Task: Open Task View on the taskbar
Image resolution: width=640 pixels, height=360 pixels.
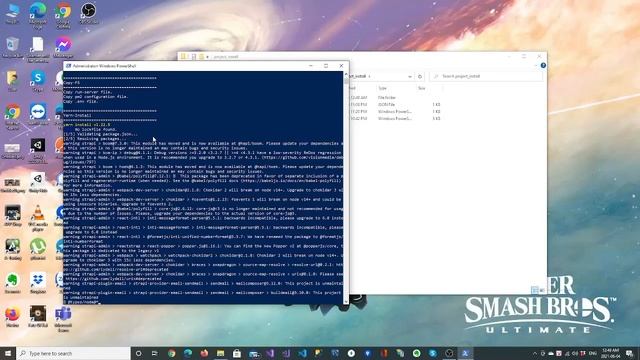Action: 155,353
